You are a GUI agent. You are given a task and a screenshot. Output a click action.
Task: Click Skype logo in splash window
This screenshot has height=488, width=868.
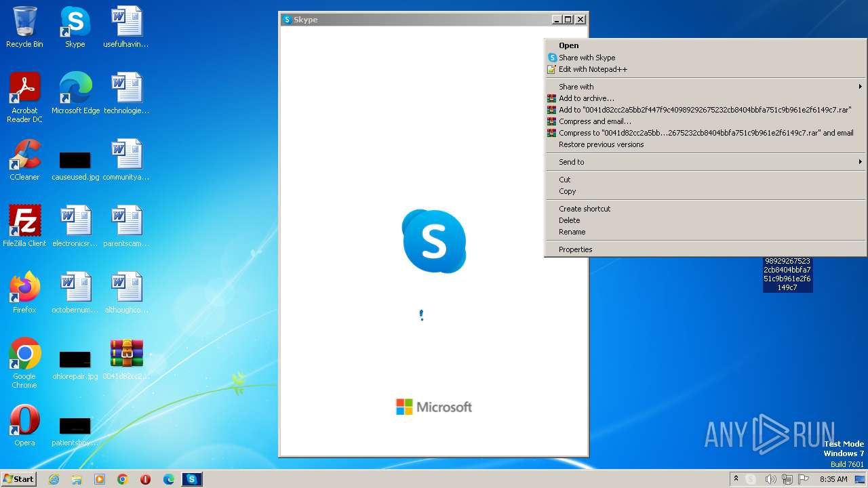click(x=434, y=241)
